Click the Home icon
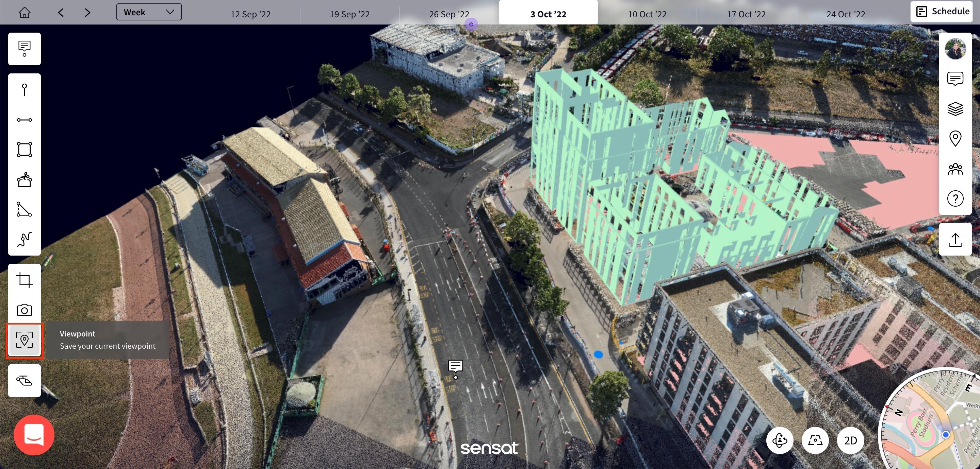980x469 pixels. [24, 13]
